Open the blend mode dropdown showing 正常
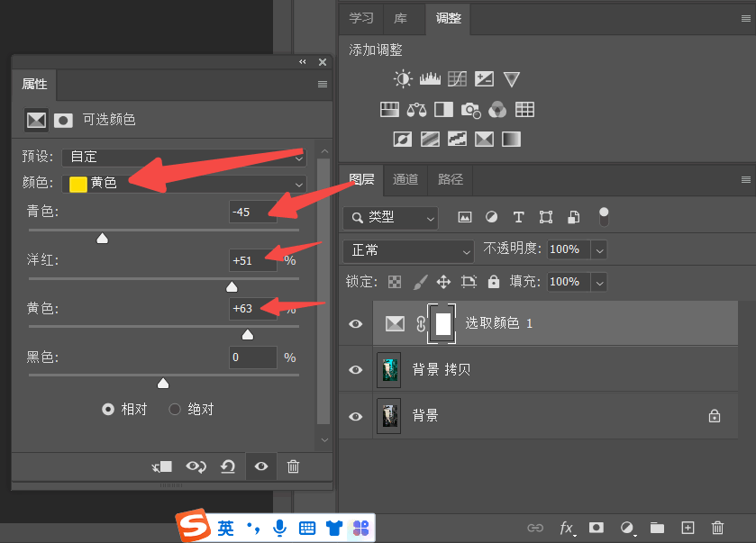 (408, 250)
